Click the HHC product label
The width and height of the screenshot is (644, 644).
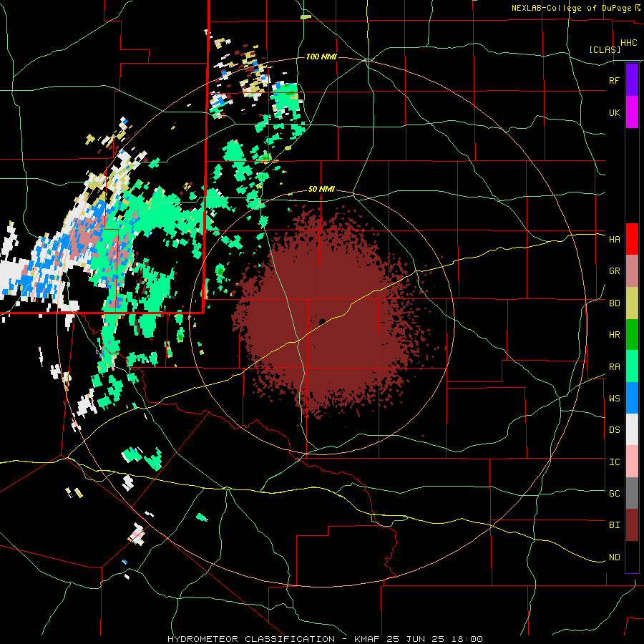pyautogui.click(x=629, y=43)
